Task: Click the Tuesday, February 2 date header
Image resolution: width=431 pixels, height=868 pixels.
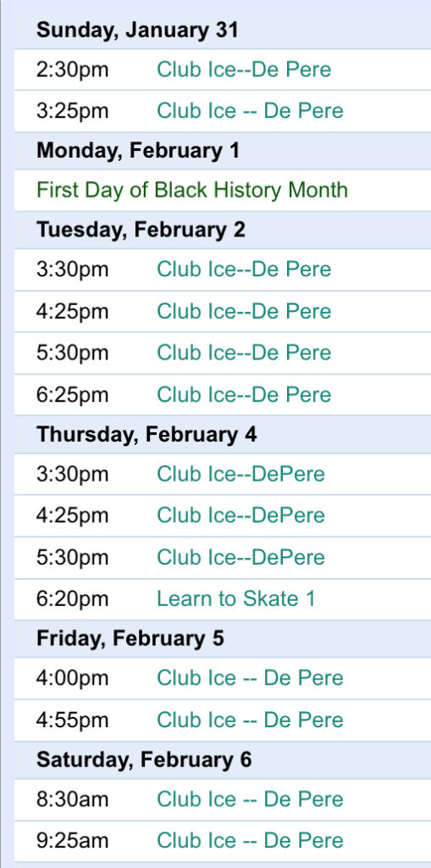Action: 141,230
